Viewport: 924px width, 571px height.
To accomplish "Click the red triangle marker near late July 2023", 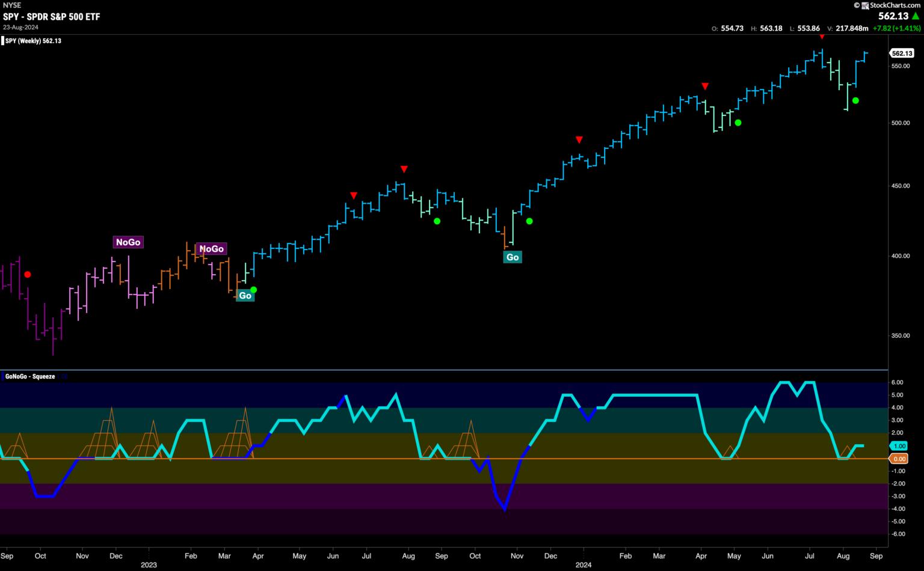I will click(404, 169).
